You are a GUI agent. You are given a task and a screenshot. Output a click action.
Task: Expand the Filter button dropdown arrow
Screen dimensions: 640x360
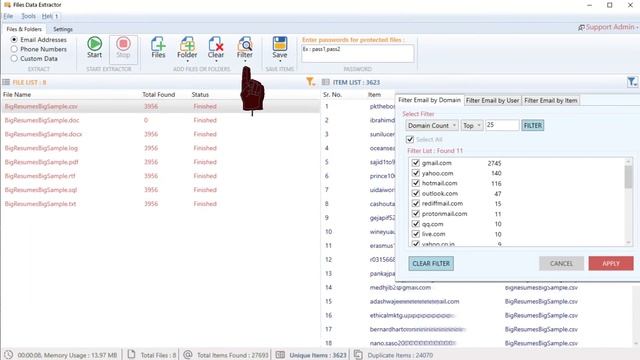245,61
